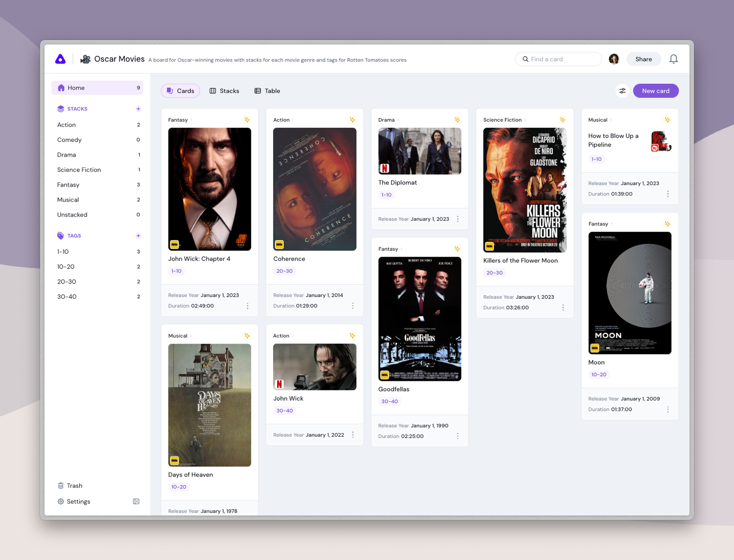
Task: Expand Musical stack chevron on Days of Heaven card
Action: pos(191,336)
